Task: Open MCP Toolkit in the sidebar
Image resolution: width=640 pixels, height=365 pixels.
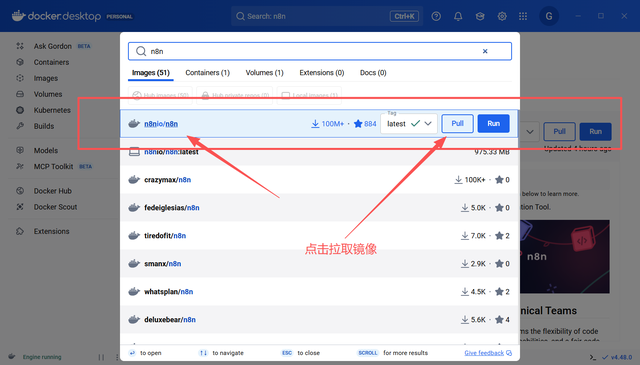Action: 53,166
